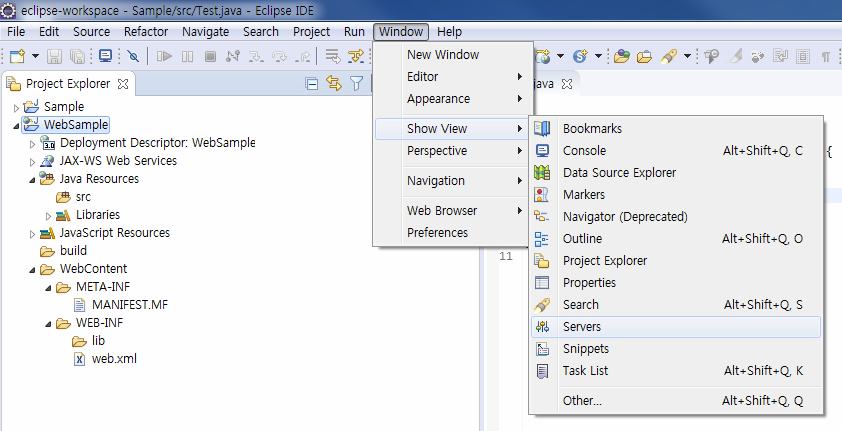
Task: Open the Perspective submenu
Action: tap(452, 151)
